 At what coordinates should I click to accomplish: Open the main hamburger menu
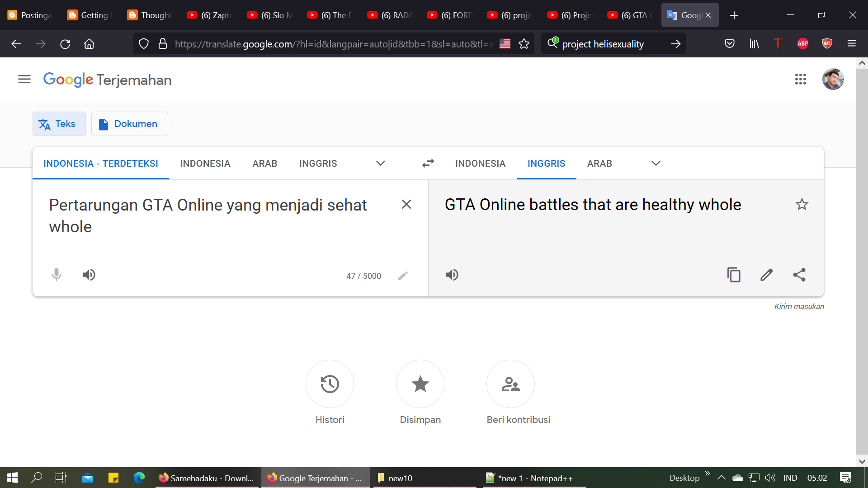(x=24, y=80)
